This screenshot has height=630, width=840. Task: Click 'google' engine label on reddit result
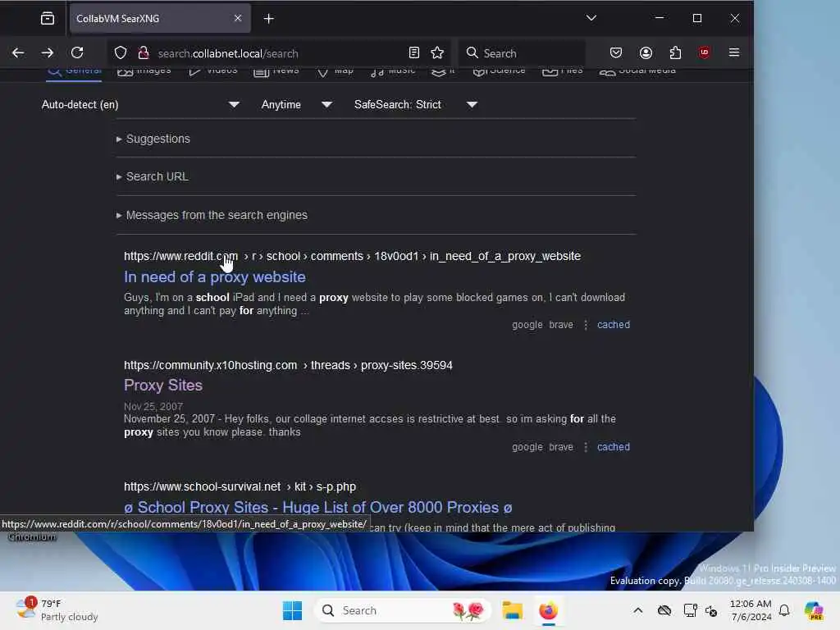pos(527,325)
